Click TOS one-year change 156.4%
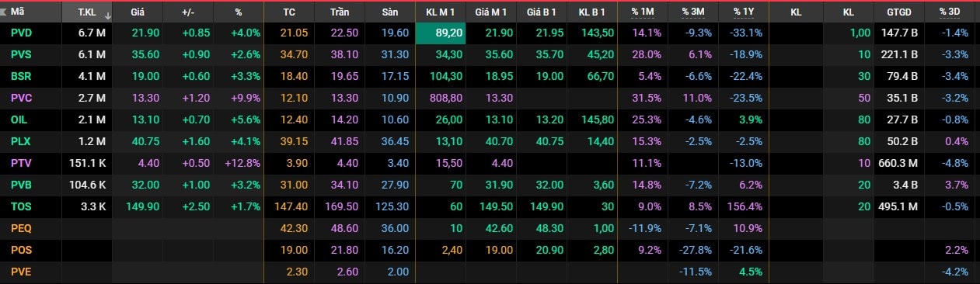 (745, 207)
